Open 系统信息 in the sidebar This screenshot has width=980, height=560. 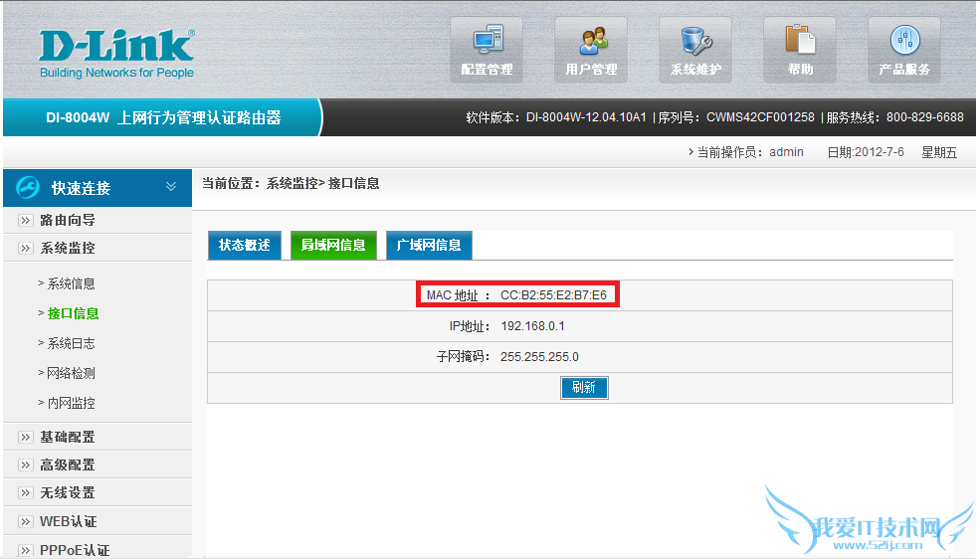pyautogui.click(x=71, y=283)
